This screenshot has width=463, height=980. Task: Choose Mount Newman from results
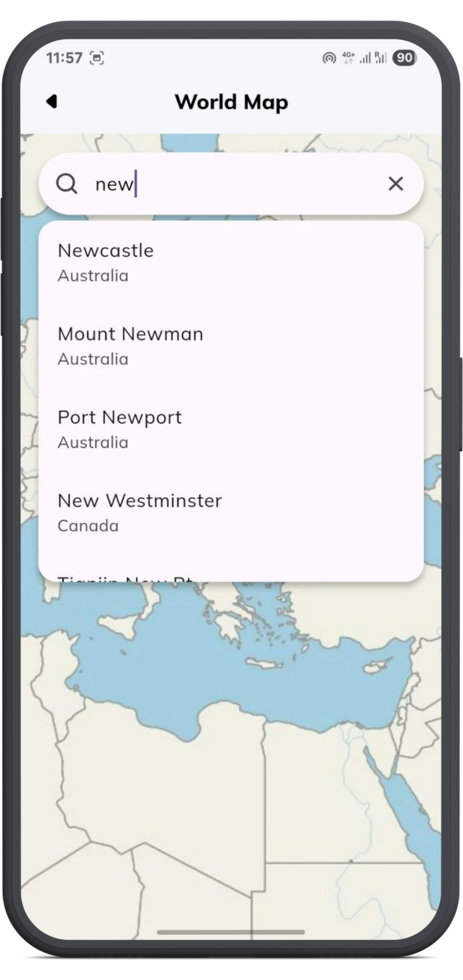(x=231, y=346)
